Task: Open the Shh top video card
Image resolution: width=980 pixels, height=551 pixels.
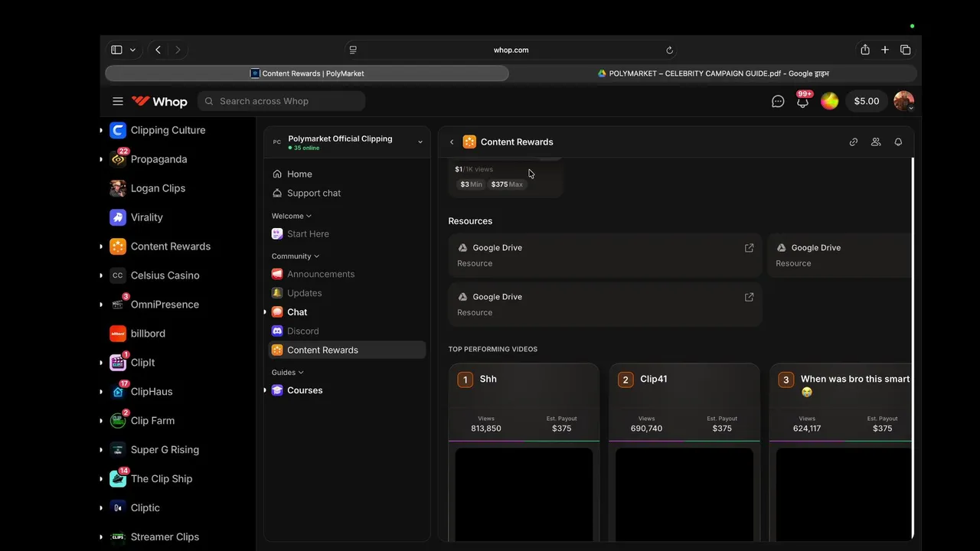Action: 524,452
